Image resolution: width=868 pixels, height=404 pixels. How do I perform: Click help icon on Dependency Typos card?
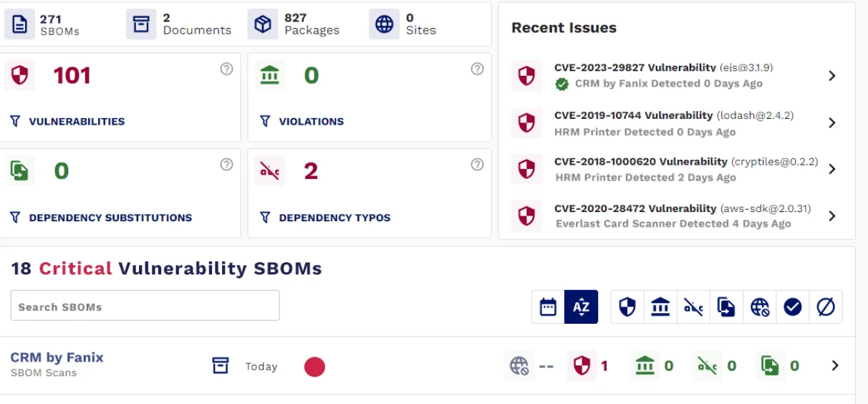(478, 165)
